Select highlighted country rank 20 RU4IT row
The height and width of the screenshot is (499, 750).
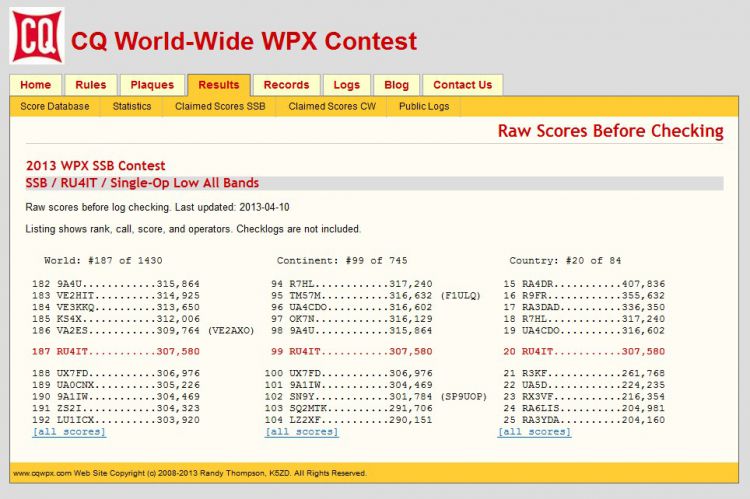pyautogui.click(x=584, y=352)
